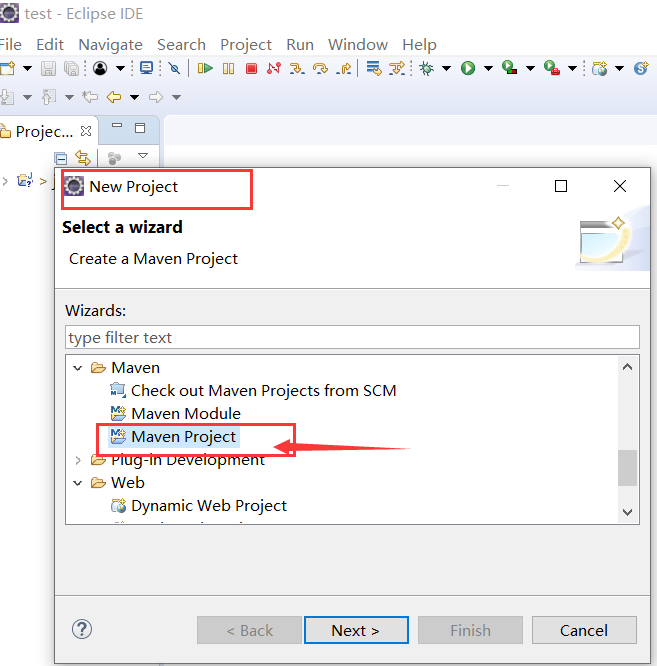Click the Coverage run icon
This screenshot has width=657, height=666.
509,68
